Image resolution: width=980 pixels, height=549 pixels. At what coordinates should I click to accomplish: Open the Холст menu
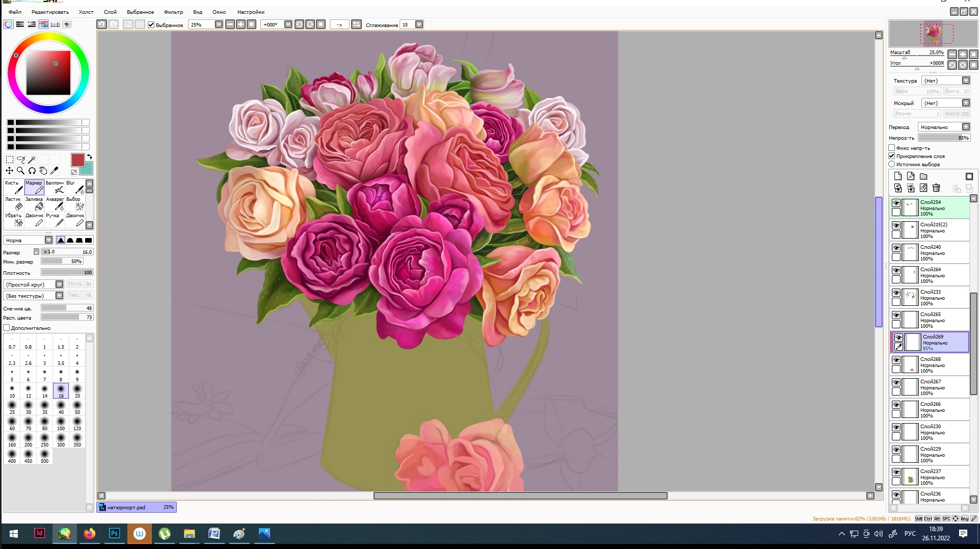pyautogui.click(x=86, y=12)
